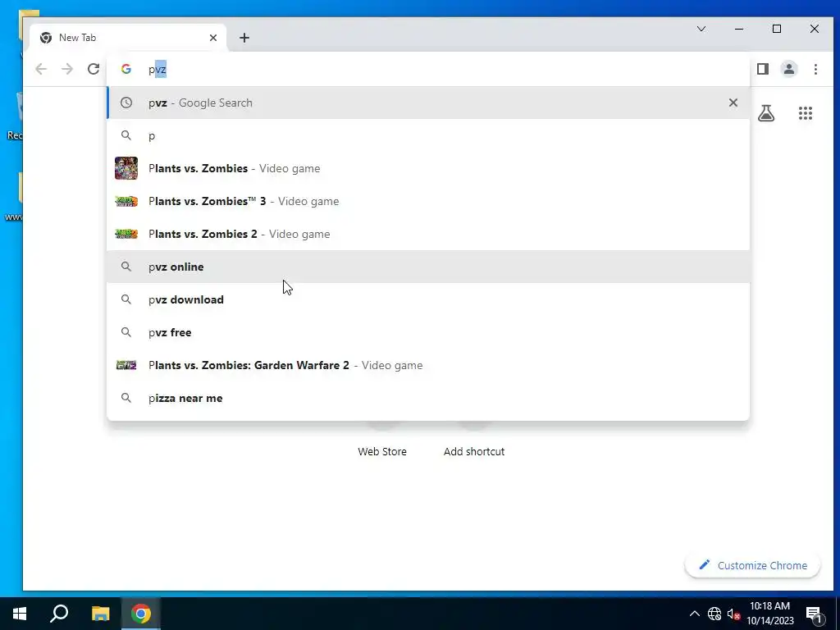Go forward using the forward arrow
The width and height of the screenshot is (840, 630).
[67, 69]
